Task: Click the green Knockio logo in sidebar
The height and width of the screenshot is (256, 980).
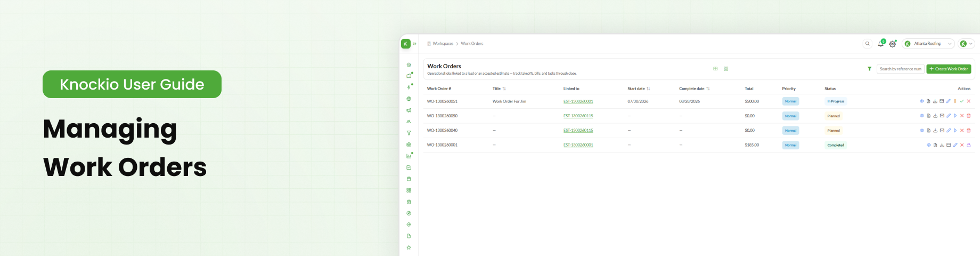Action: pyautogui.click(x=406, y=44)
